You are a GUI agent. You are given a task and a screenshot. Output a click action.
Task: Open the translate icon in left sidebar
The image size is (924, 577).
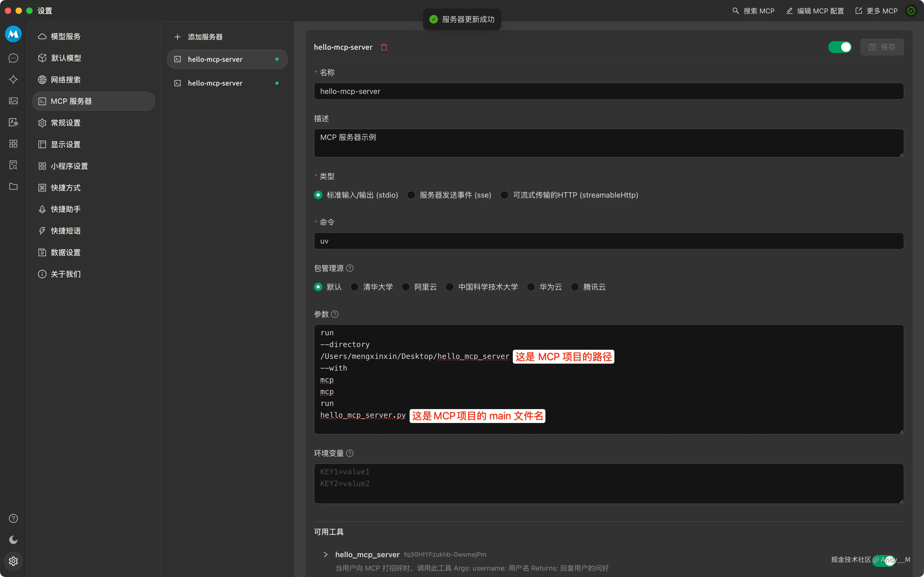tap(13, 122)
